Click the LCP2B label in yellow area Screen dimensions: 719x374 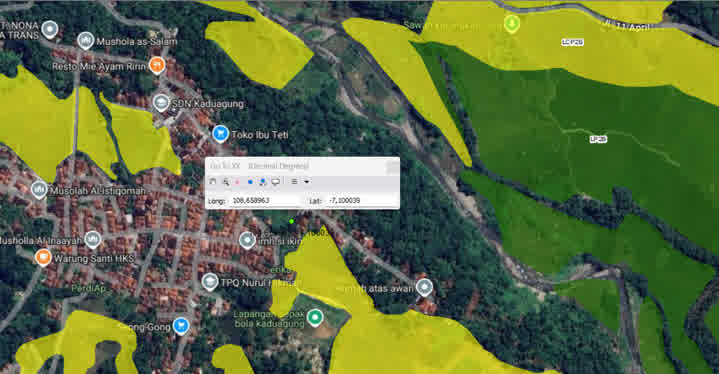(572, 42)
